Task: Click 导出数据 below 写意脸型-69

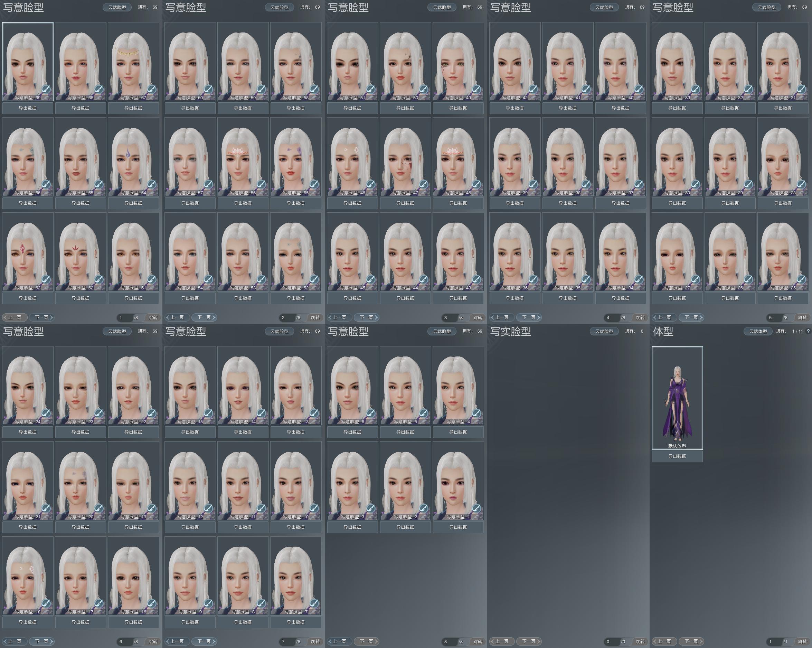Action: tap(28, 108)
